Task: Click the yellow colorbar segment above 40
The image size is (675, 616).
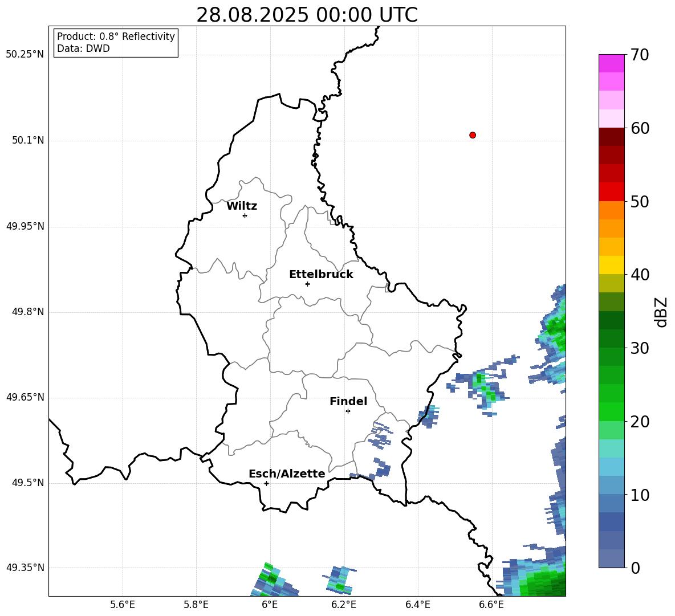Action: 611,265
